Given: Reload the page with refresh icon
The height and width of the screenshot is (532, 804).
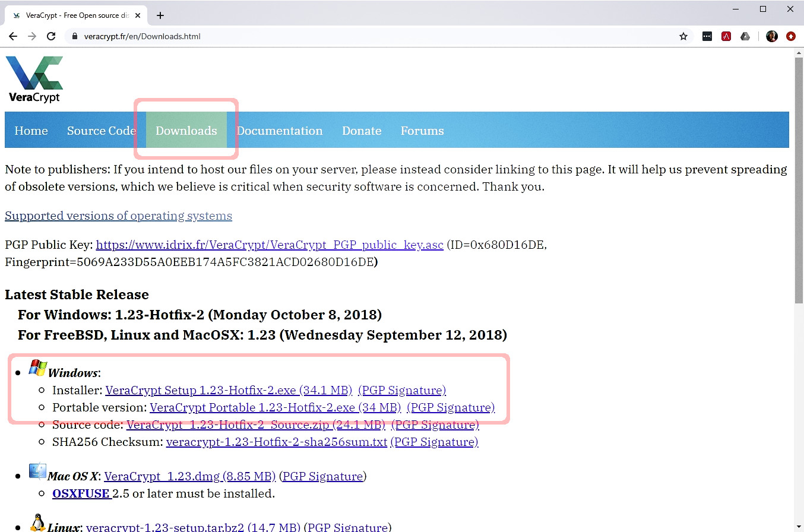Looking at the screenshot, I should click(51, 36).
